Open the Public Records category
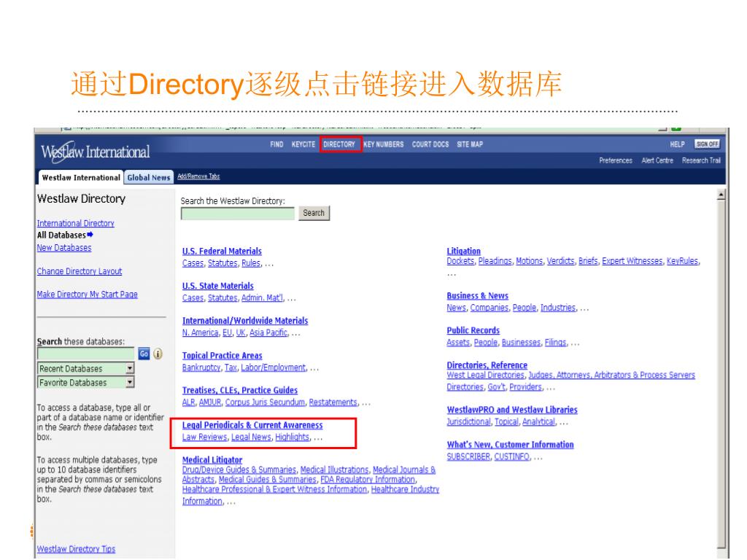The height and width of the screenshot is (560, 747). pyautogui.click(x=473, y=330)
